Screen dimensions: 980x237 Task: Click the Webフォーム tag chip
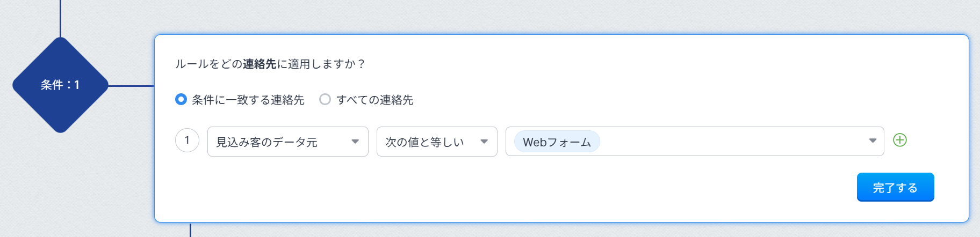(x=557, y=142)
